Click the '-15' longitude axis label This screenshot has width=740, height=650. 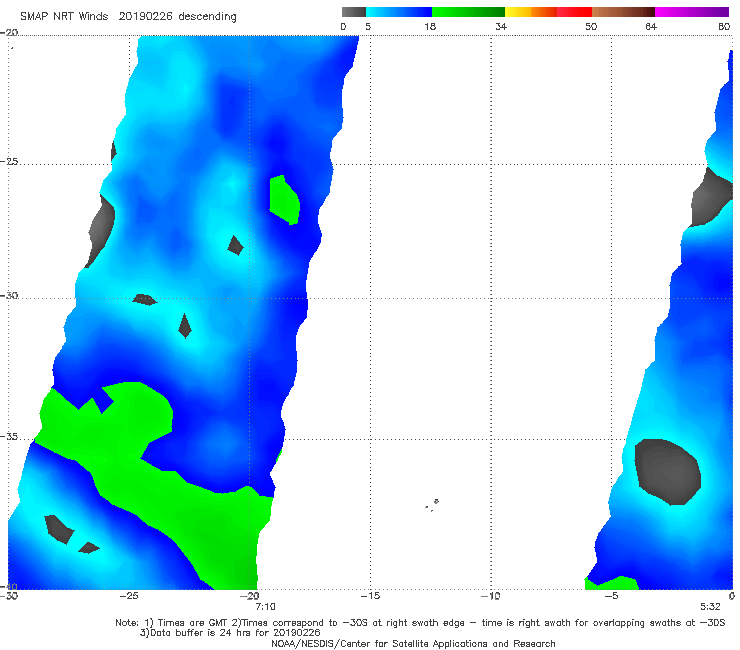pyautogui.click(x=370, y=596)
